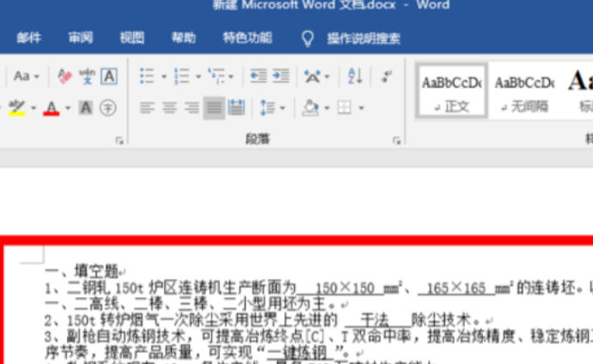Screen dimensions: 593x364
Task: Align text right
Action: (x=192, y=108)
